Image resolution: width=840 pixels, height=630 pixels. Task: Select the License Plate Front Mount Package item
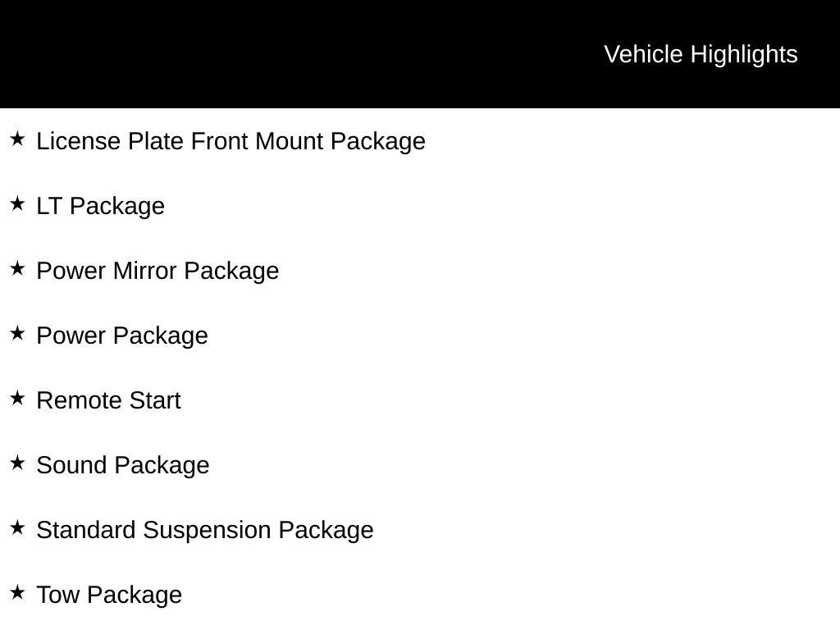(x=231, y=141)
